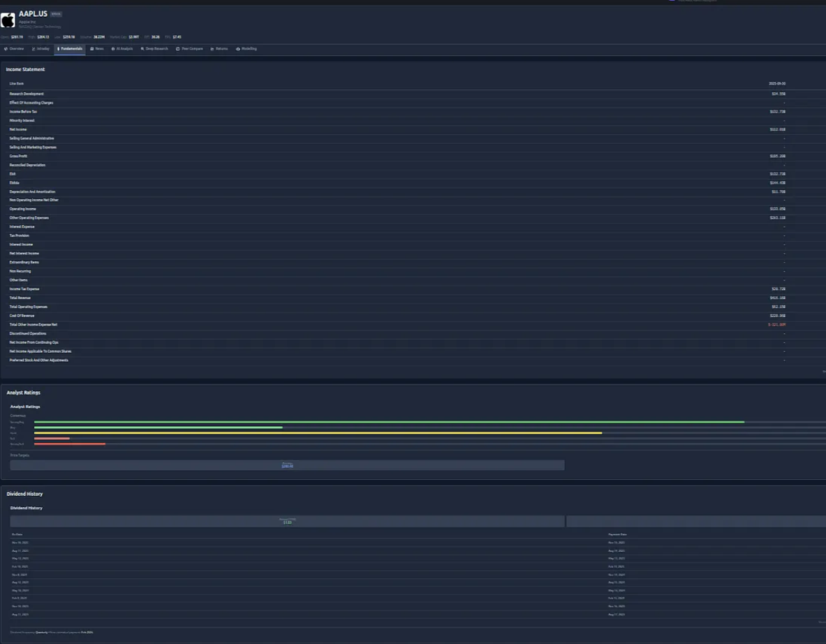Click the AI Analysis icon
The width and height of the screenshot is (826, 644).
[112, 49]
